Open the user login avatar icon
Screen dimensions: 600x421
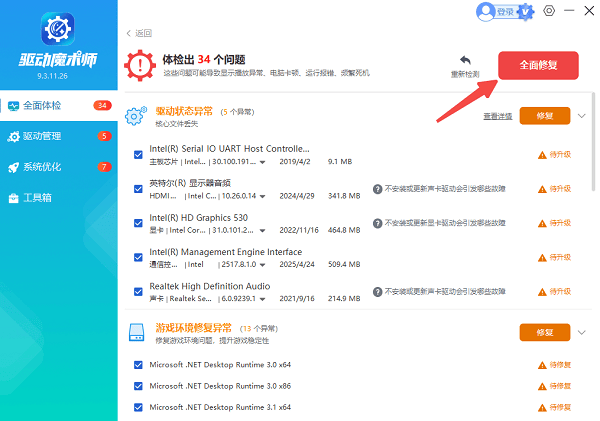click(486, 11)
